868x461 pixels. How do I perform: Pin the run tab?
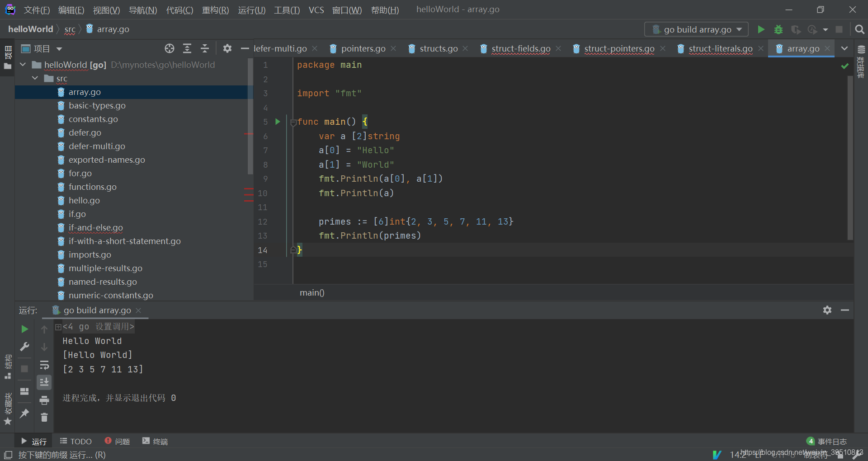click(x=25, y=413)
